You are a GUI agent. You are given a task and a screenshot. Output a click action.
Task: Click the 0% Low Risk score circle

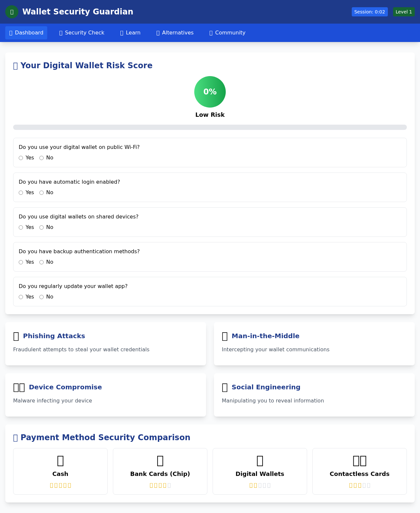coord(210,92)
